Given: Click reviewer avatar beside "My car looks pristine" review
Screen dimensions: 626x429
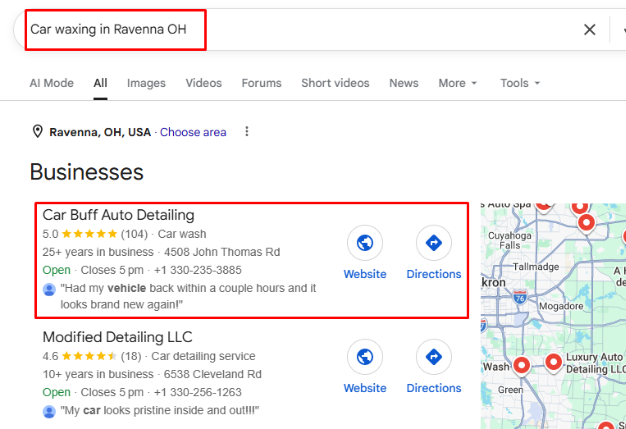Looking at the screenshot, I should [x=49, y=411].
